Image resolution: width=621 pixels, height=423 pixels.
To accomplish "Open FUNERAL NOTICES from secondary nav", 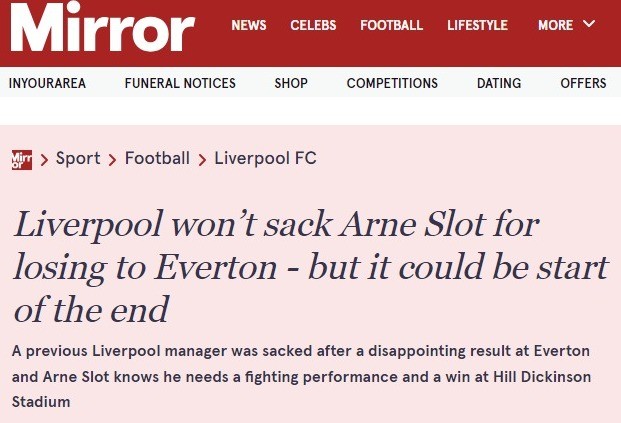I will coord(180,84).
